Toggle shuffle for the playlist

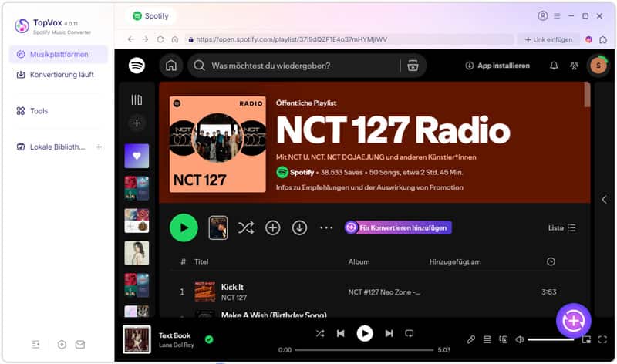point(246,228)
